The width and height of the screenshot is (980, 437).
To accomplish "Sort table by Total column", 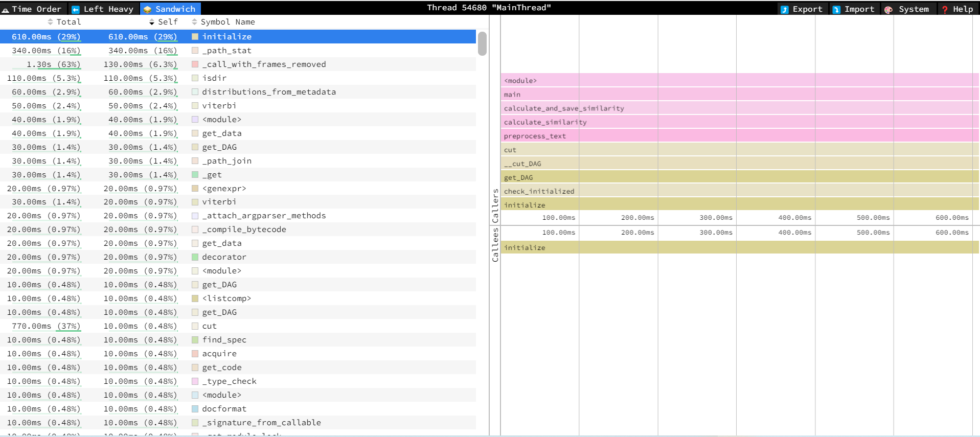I will coord(64,22).
